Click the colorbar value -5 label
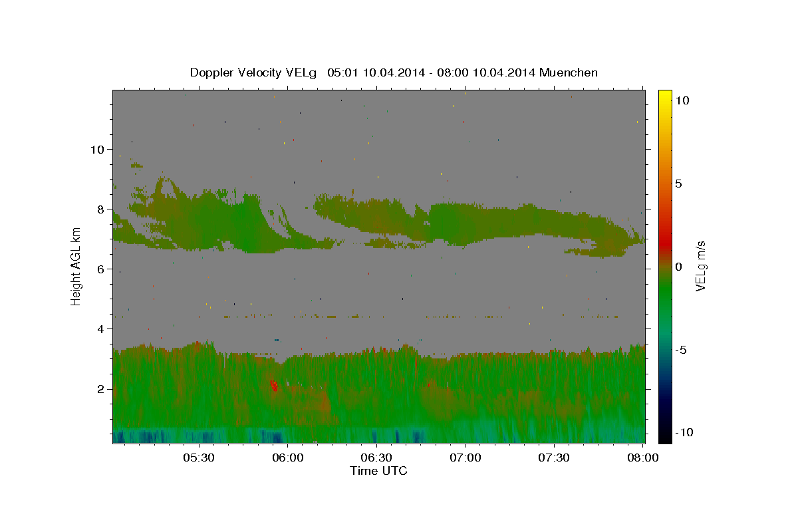This screenshot has width=798, height=532. pyautogui.click(x=682, y=350)
